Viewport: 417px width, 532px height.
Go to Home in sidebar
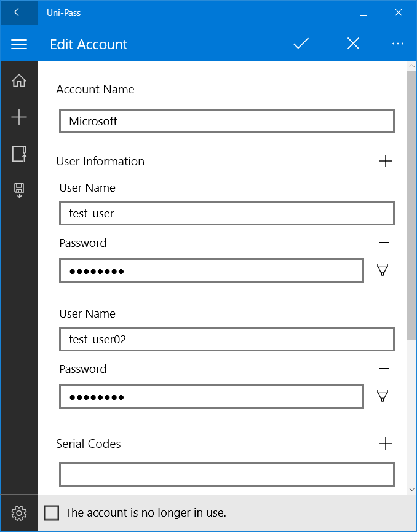[19, 81]
